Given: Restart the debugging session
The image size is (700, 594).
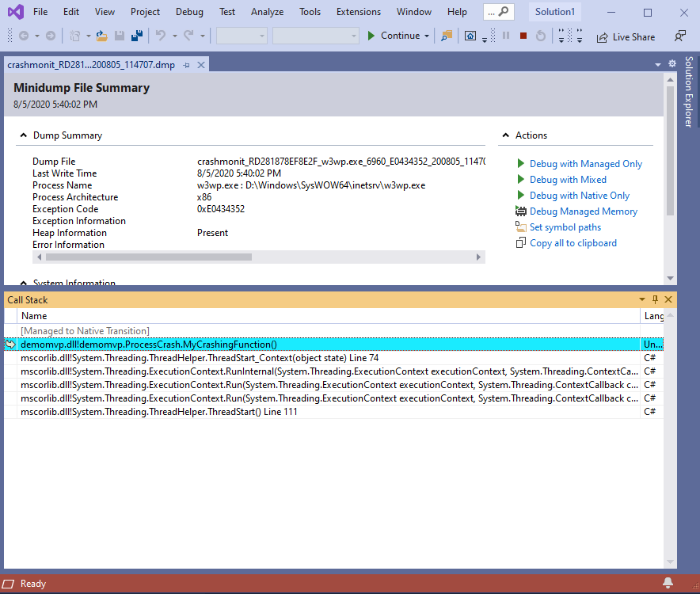Looking at the screenshot, I should (x=539, y=36).
